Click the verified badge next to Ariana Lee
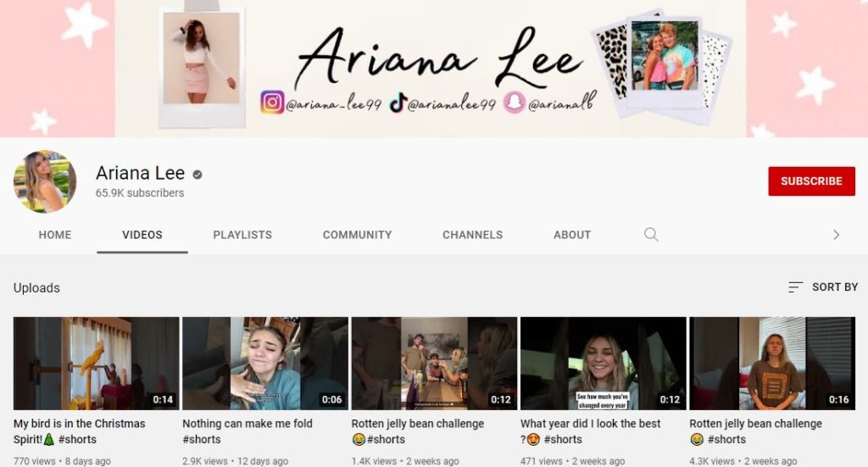The height and width of the screenshot is (467, 868). click(x=197, y=175)
